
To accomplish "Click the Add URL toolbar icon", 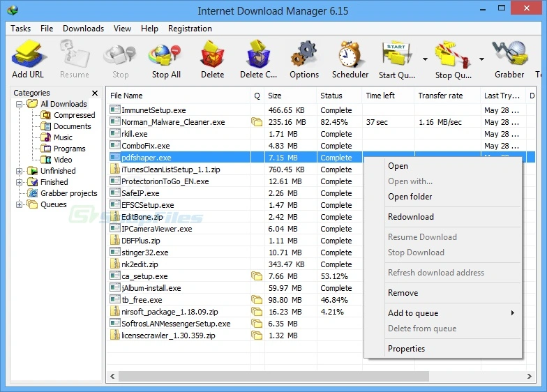I will (28, 54).
